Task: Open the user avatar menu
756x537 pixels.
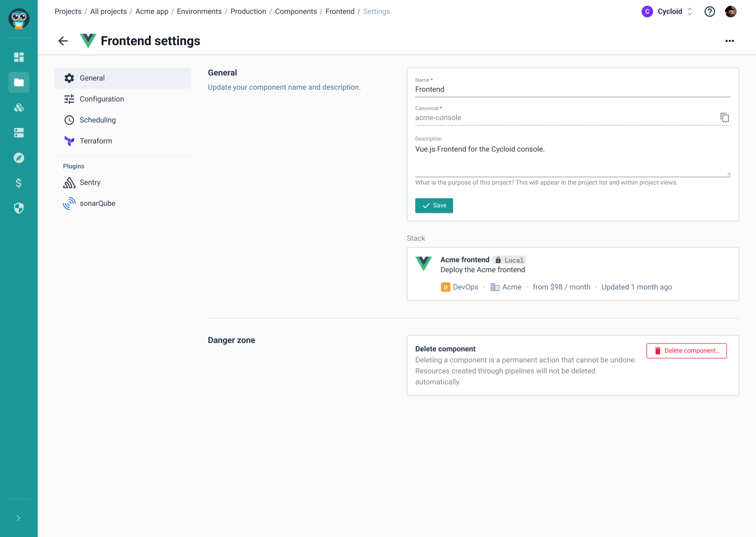Action: pyautogui.click(x=731, y=12)
